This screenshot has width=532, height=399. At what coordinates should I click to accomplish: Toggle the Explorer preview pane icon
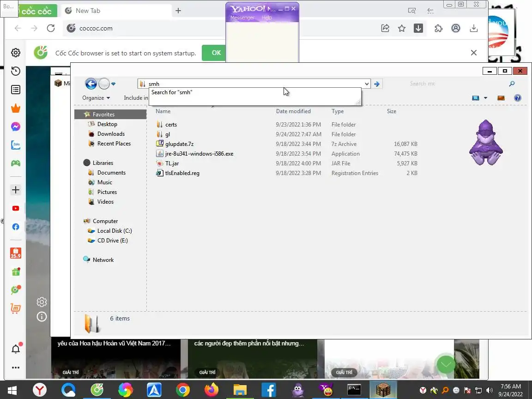pyautogui.click(x=501, y=98)
